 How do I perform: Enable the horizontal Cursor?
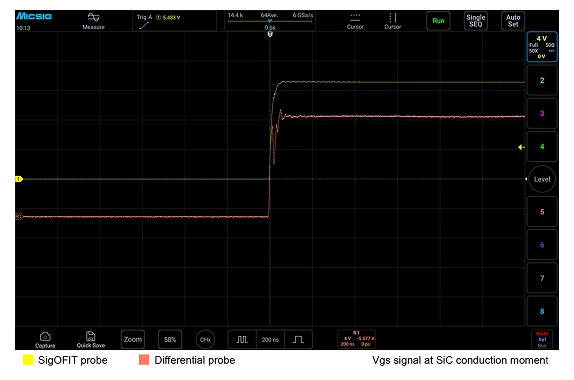tap(355, 21)
